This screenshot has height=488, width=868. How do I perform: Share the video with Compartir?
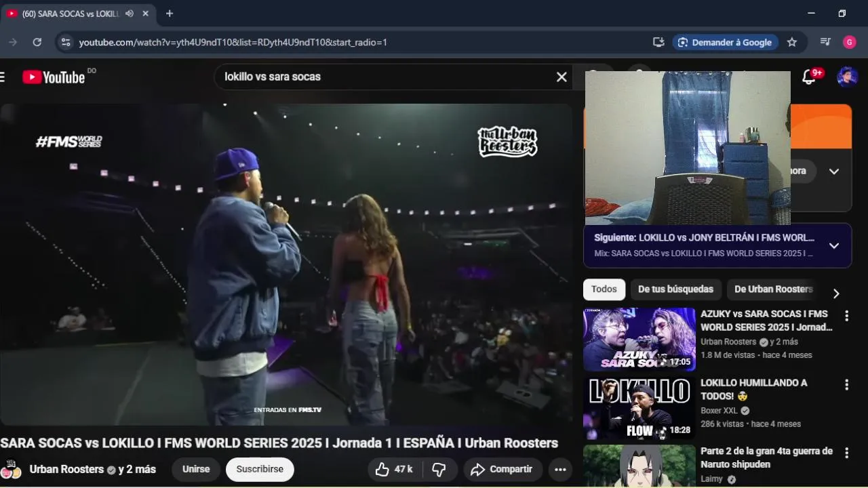pyautogui.click(x=502, y=469)
